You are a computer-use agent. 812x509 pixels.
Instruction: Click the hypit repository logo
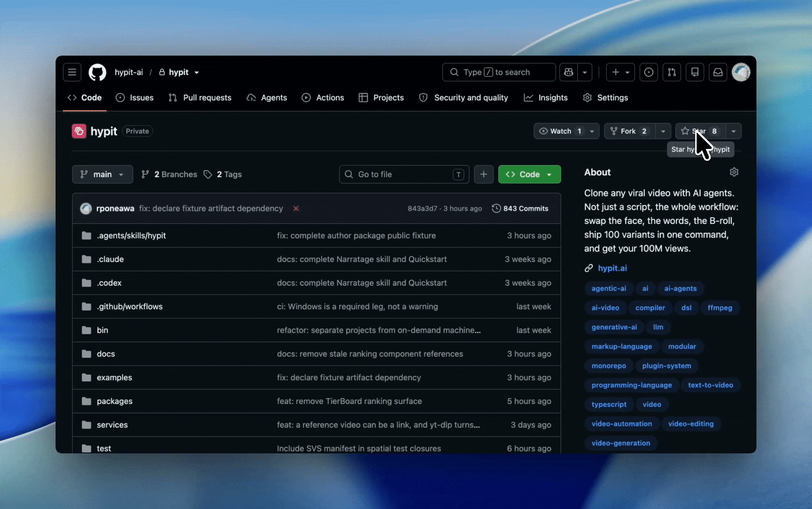79,131
